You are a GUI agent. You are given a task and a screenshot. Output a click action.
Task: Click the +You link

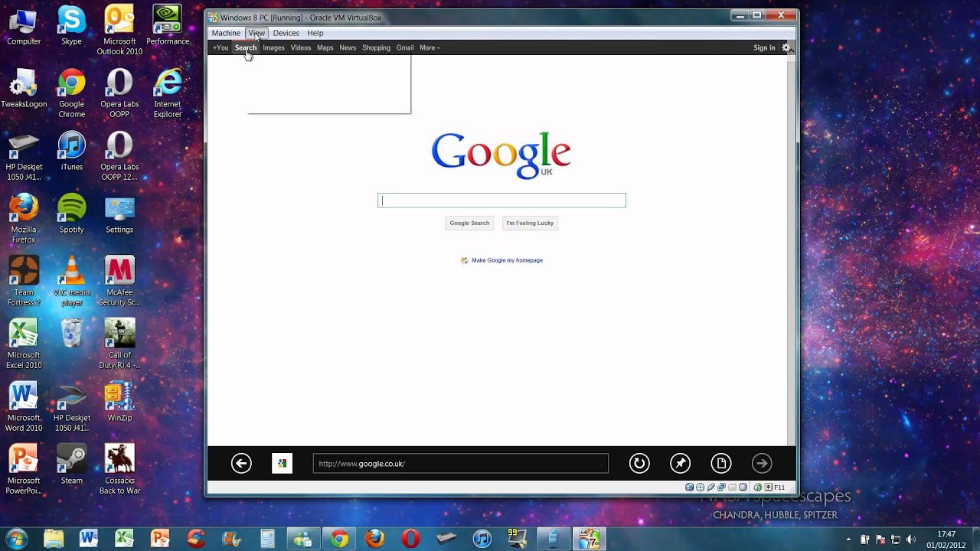click(x=220, y=47)
